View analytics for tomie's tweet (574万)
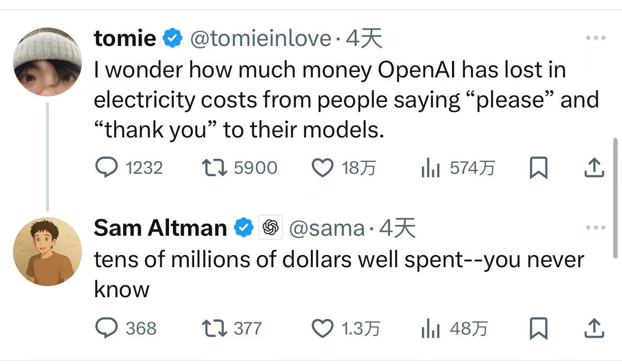 click(430, 168)
